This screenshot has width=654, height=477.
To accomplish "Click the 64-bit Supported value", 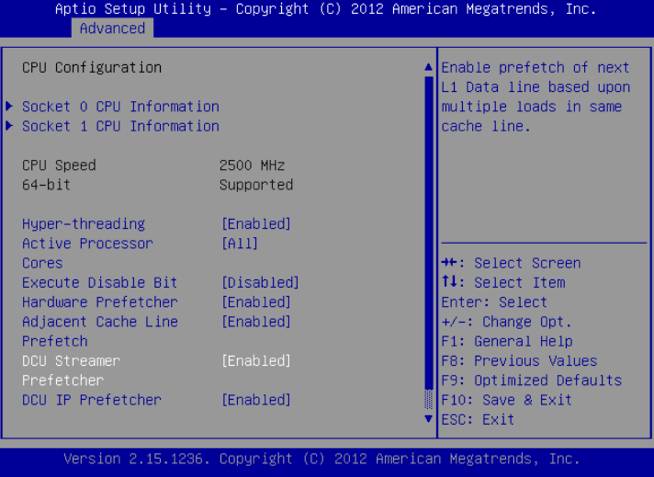I will [x=256, y=185].
